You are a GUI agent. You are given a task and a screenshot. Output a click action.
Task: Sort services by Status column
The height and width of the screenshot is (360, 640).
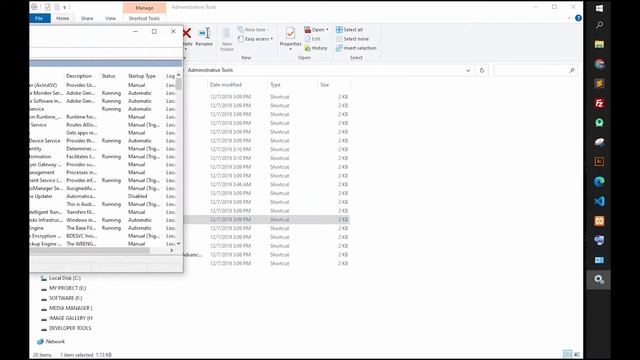tap(109, 76)
